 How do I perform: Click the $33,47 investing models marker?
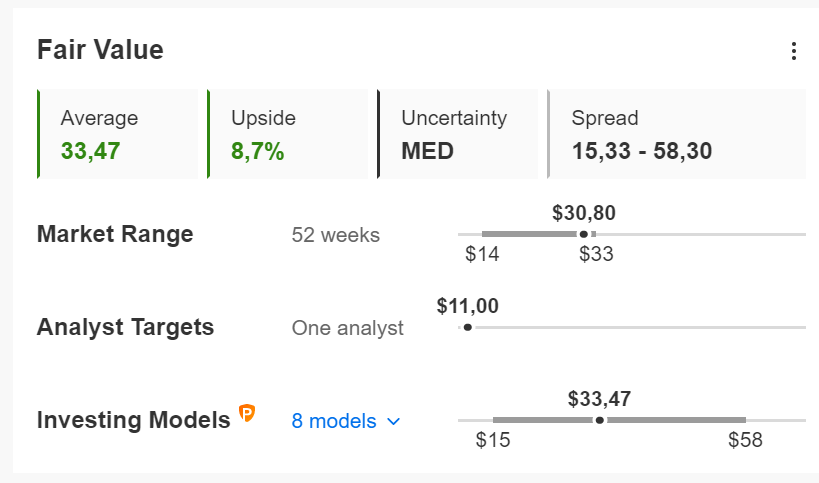tap(600, 420)
